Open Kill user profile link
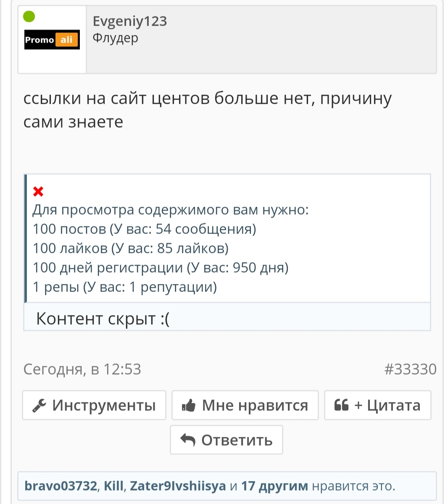The width and height of the screenshot is (448, 504). pos(113,486)
